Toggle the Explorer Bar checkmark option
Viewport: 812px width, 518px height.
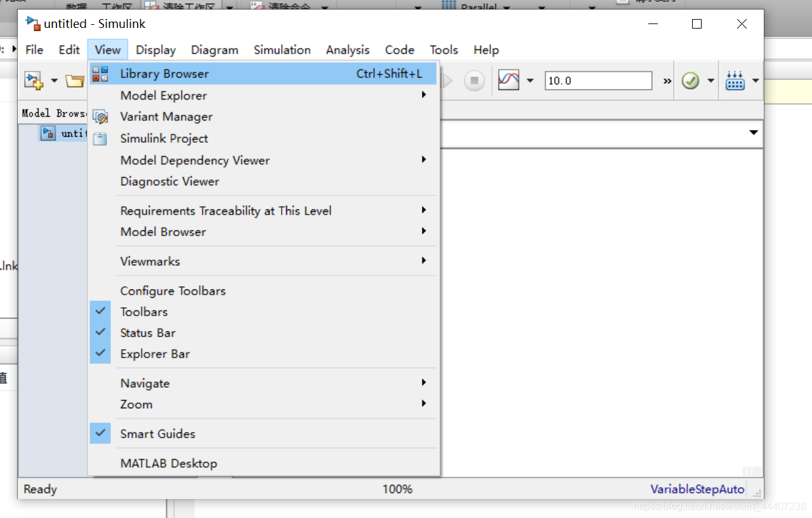point(263,354)
